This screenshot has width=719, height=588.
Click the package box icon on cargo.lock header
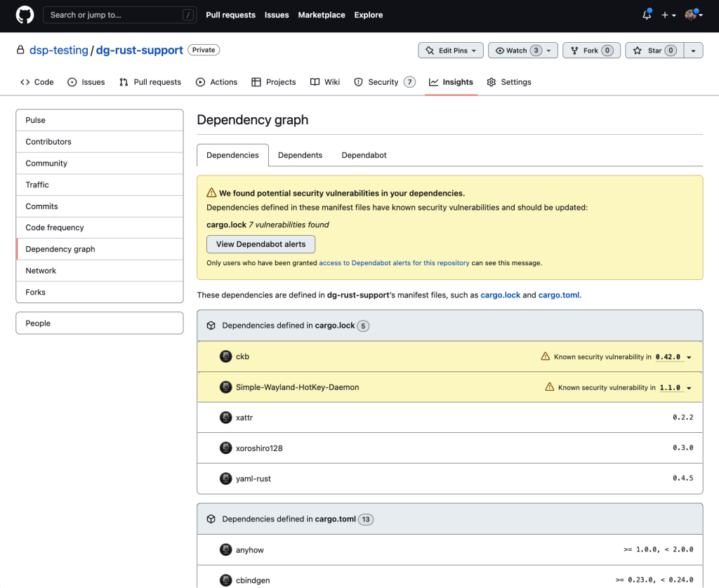click(x=211, y=325)
